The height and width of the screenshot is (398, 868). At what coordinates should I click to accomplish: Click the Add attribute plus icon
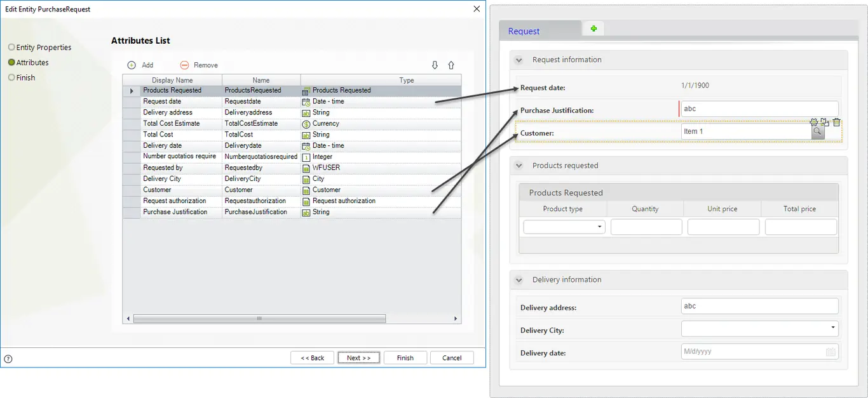click(x=132, y=65)
